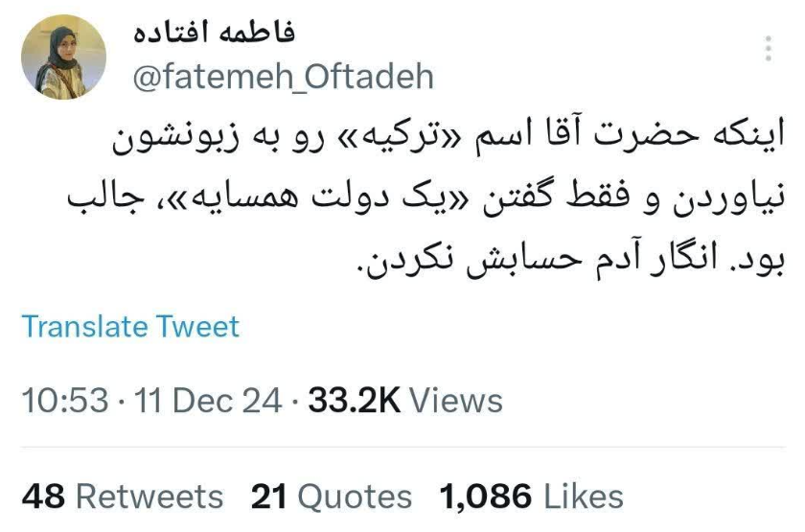Select the 11 Dec 24 date
The image size is (805, 532).
point(208,401)
